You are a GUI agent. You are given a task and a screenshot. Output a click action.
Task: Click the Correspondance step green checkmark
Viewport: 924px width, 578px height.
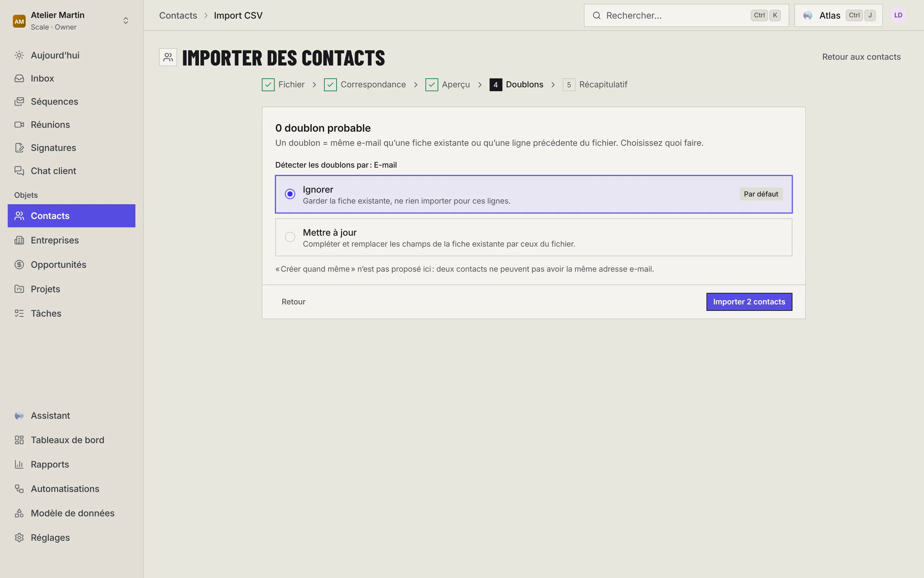click(x=330, y=85)
